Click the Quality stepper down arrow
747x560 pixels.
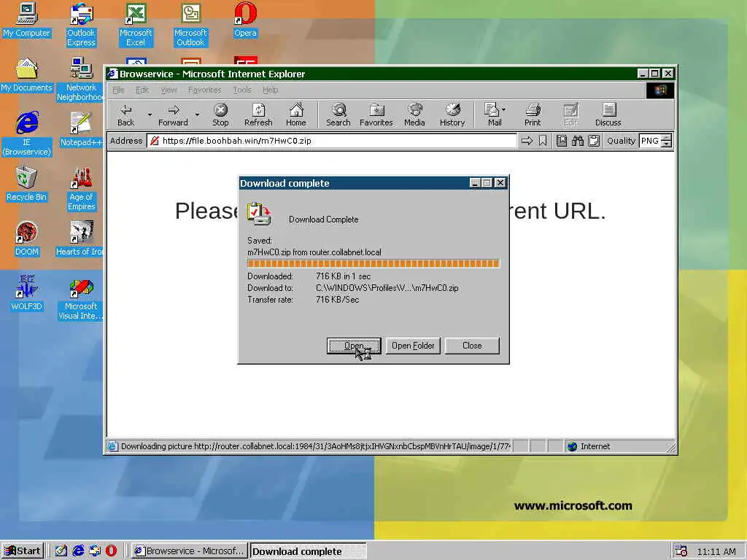pyautogui.click(x=667, y=144)
